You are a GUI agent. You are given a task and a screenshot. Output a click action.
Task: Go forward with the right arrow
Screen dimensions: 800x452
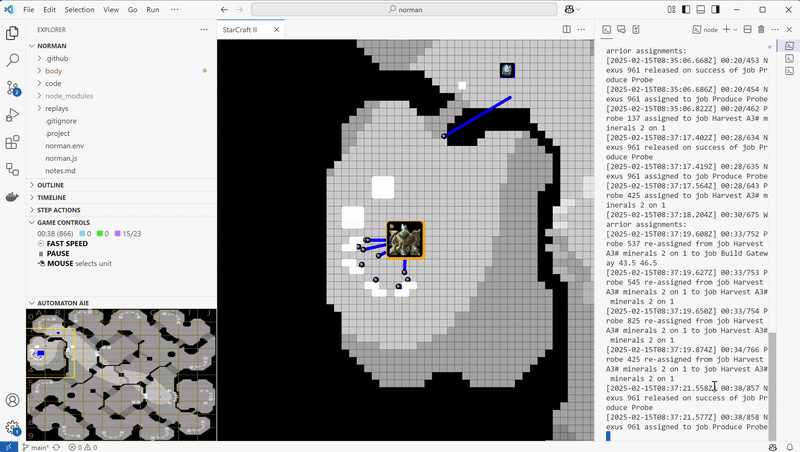point(239,9)
